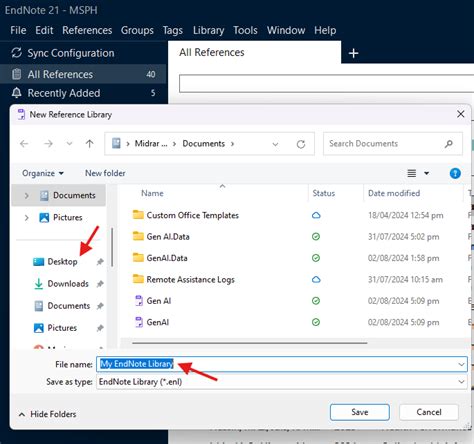This screenshot has height=444, width=474.
Task: Close the New Reference Library dialog
Action: (460, 114)
